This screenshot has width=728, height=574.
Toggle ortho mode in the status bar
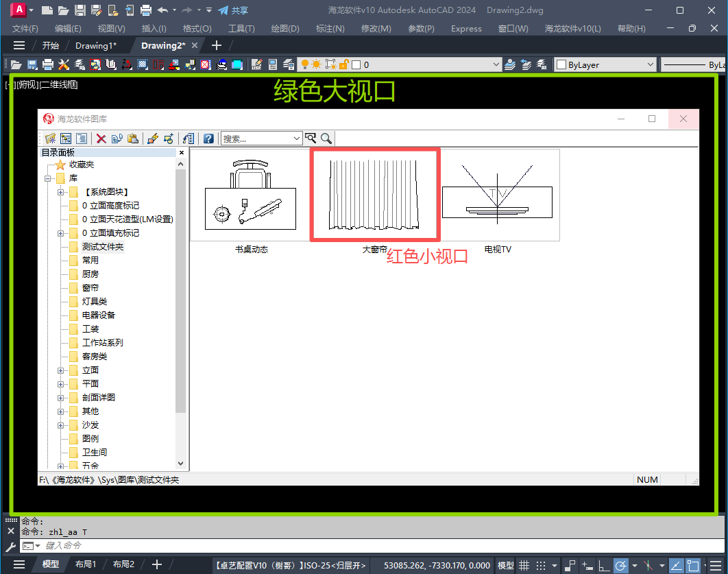click(x=603, y=565)
